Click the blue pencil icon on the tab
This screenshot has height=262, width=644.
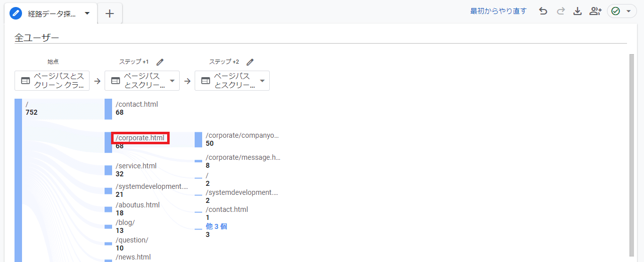tap(16, 14)
